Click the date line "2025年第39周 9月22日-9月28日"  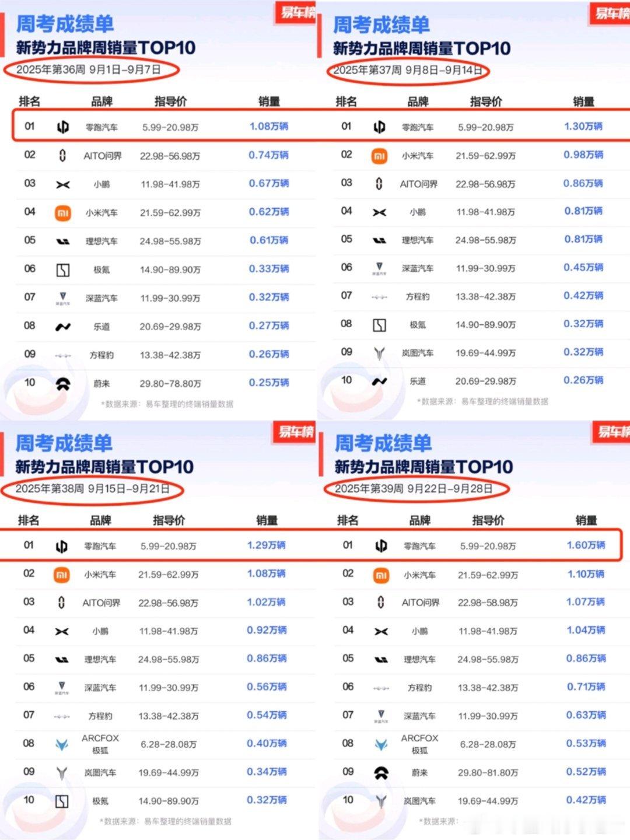(x=414, y=489)
